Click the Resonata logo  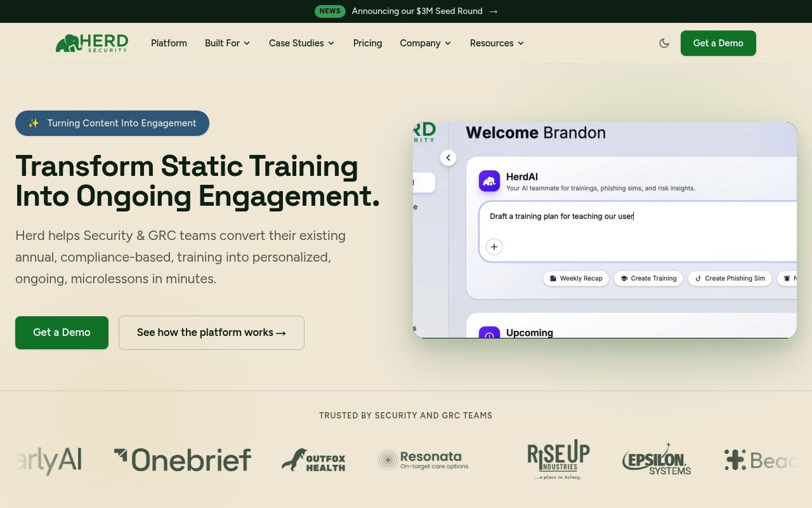tap(423, 460)
